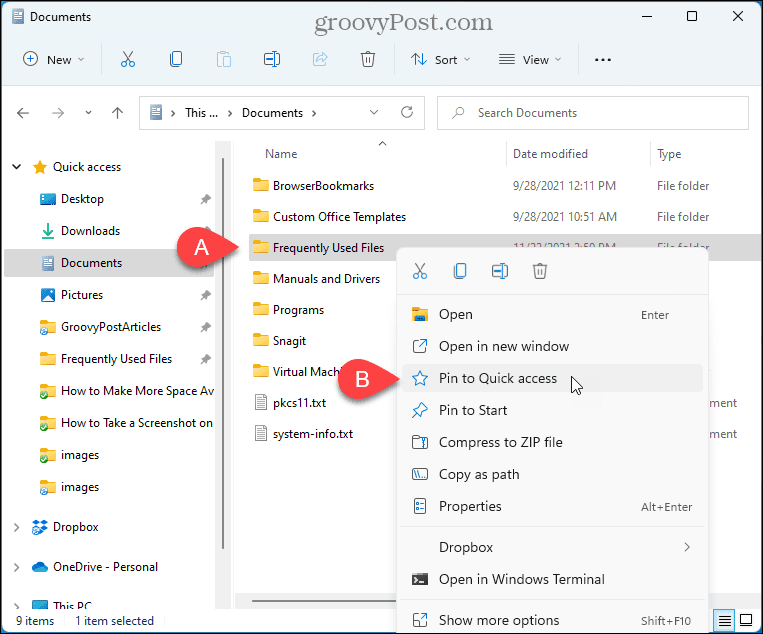Switch to the large icons view layout icon
763x634 pixels.
[x=746, y=620]
